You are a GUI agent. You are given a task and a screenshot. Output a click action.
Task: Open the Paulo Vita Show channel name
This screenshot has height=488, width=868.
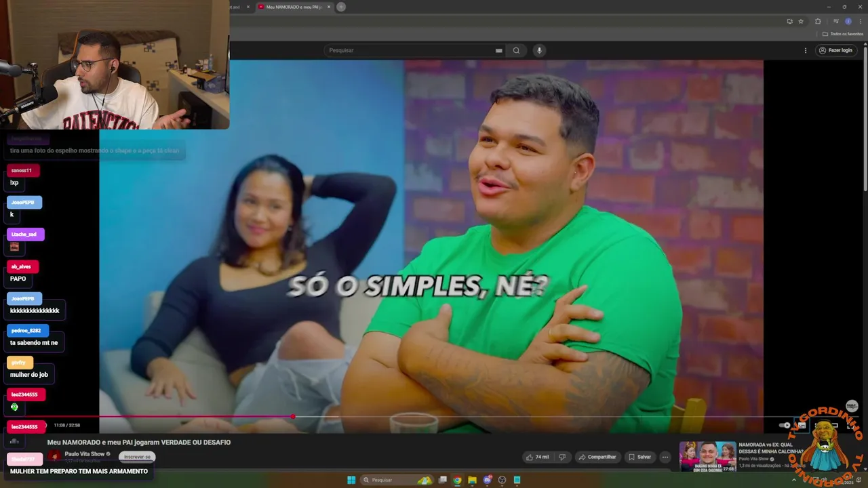85,454
